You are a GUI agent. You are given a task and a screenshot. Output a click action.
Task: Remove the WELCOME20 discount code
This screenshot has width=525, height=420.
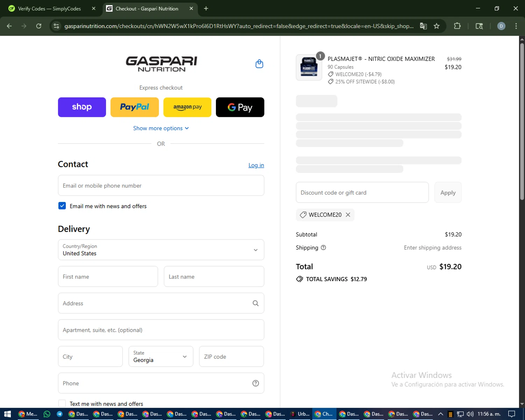point(348,215)
